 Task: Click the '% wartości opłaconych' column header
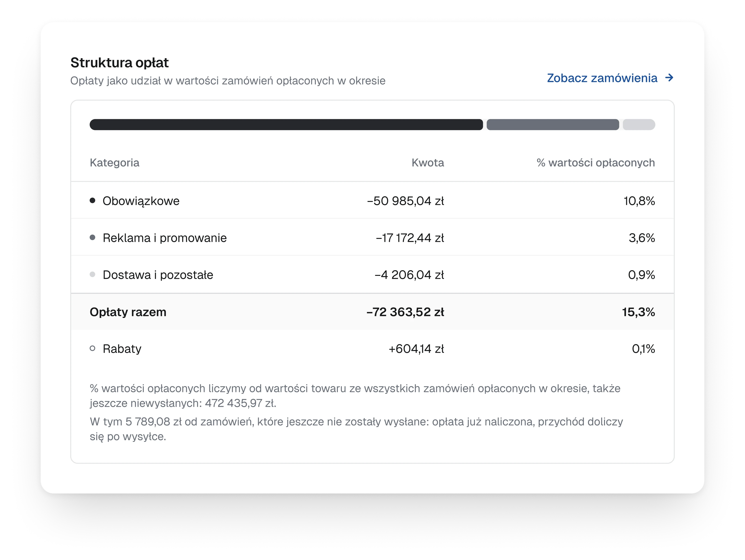click(x=595, y=163)
